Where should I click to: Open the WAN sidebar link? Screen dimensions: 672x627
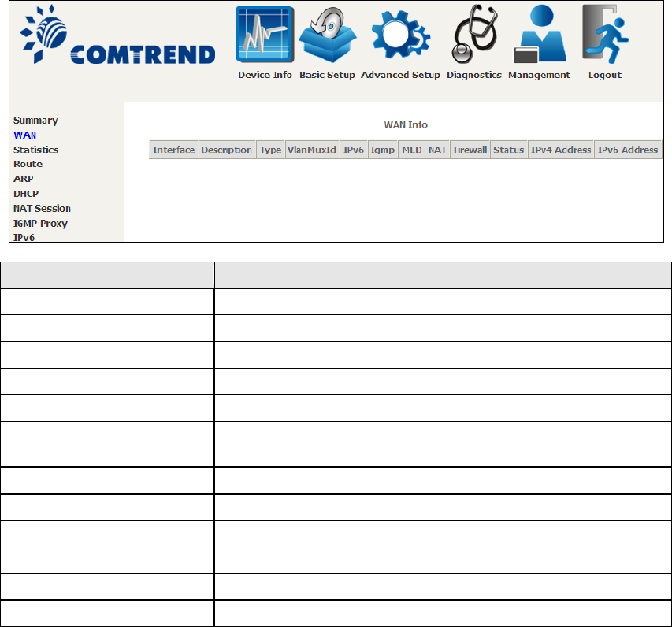(25, 135)
